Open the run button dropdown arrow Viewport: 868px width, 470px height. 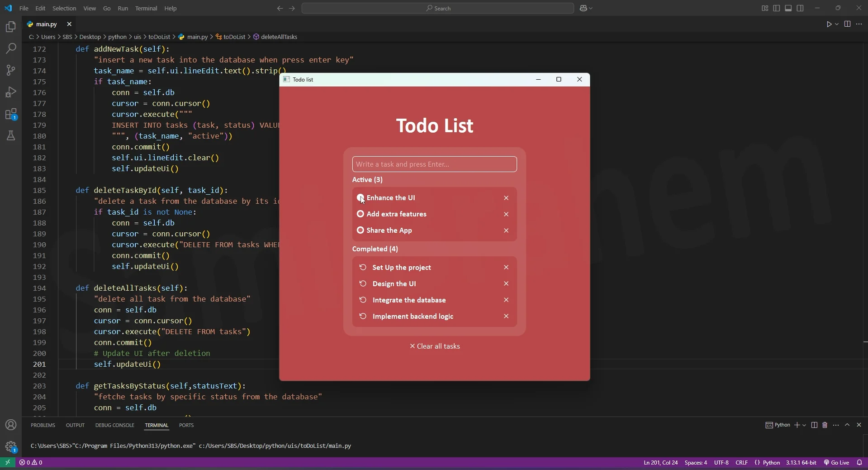[837, 24]
